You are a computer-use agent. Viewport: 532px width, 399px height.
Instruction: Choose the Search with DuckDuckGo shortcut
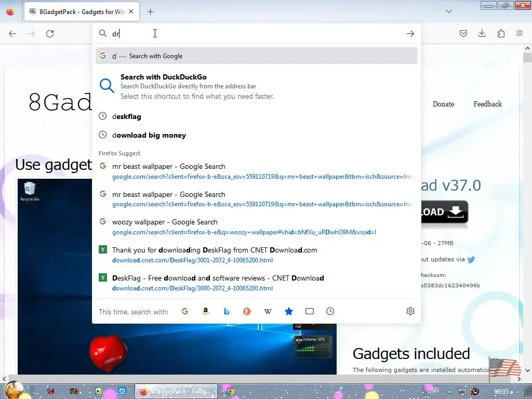(x=257, y=87)
